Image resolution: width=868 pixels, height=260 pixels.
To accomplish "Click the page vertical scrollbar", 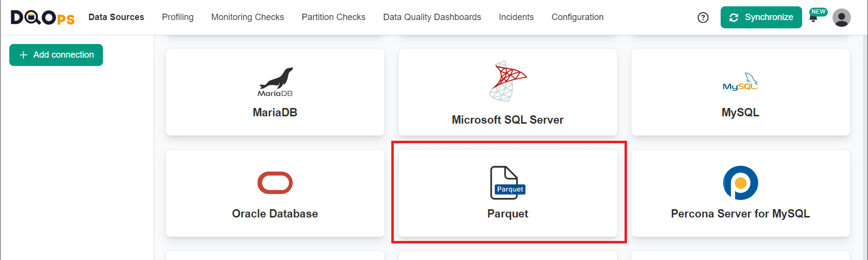I will tap(865, 148).
